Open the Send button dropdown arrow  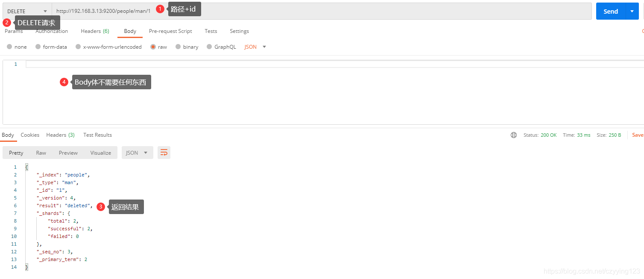[632, 11]
